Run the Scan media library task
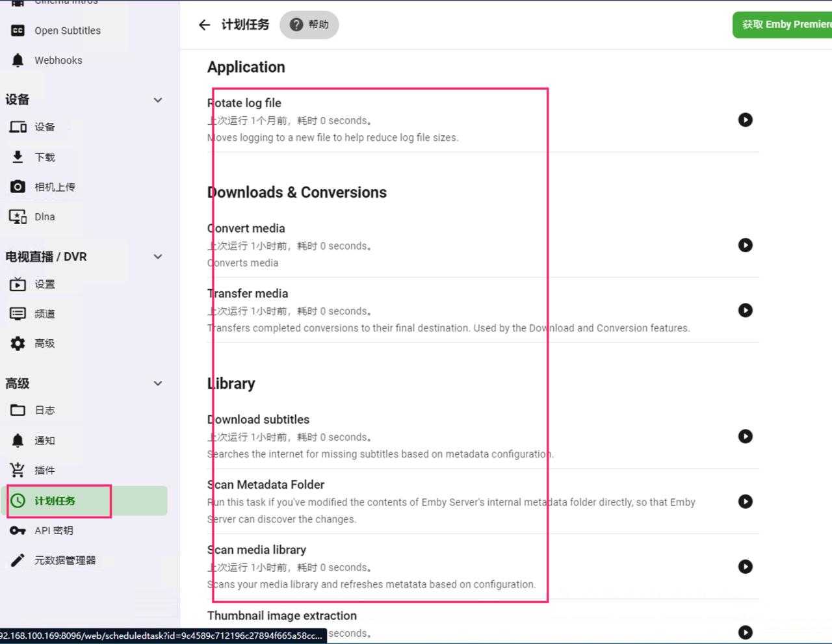This screenshot has height=644, width=832. coord(745,567)
